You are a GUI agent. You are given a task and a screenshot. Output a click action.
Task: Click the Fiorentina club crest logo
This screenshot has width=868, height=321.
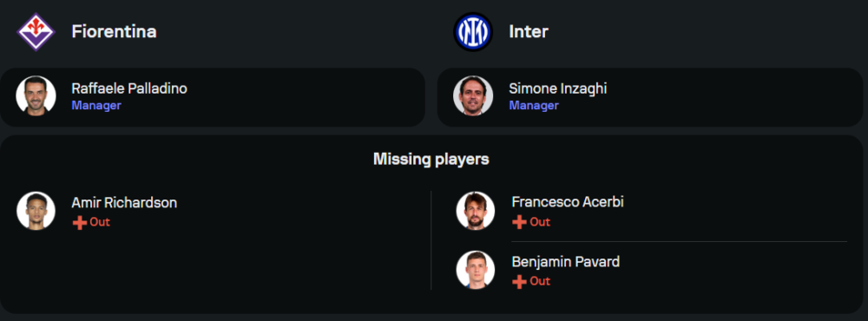click(36, 32)
